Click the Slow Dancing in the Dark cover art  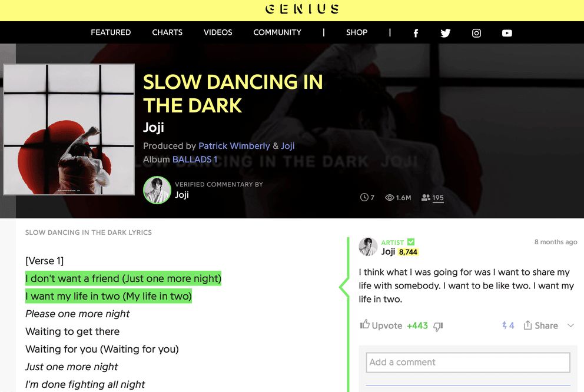pos(69,129)
